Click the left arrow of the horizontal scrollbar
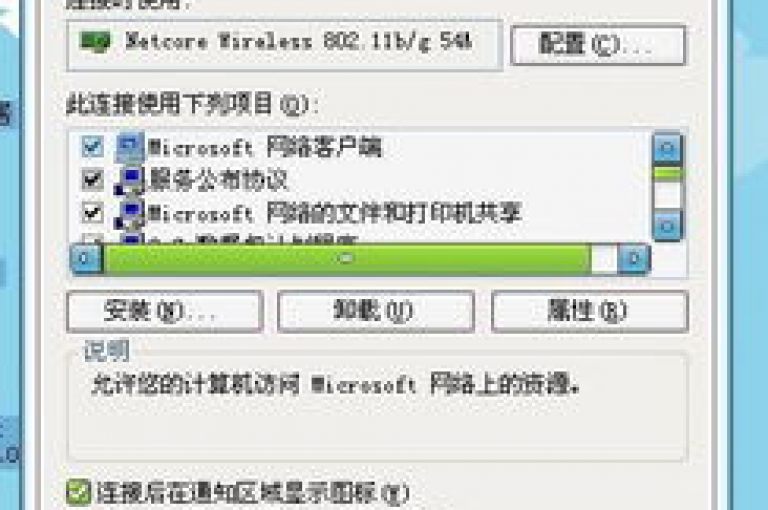The height and width of the screenshot is (510, 768). coord(86,258)
